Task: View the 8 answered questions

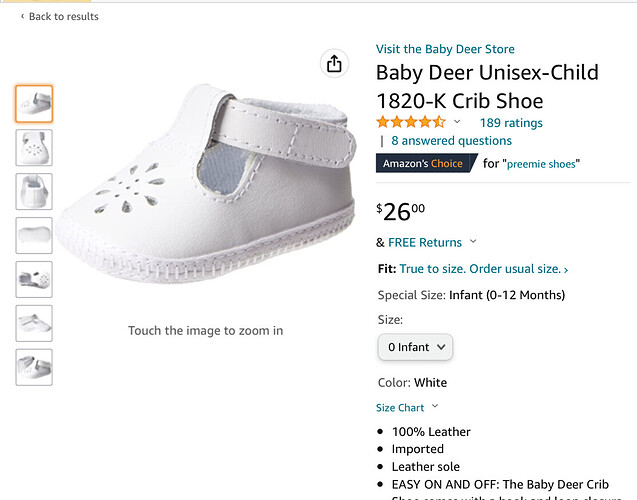Action: coord(451,141)
